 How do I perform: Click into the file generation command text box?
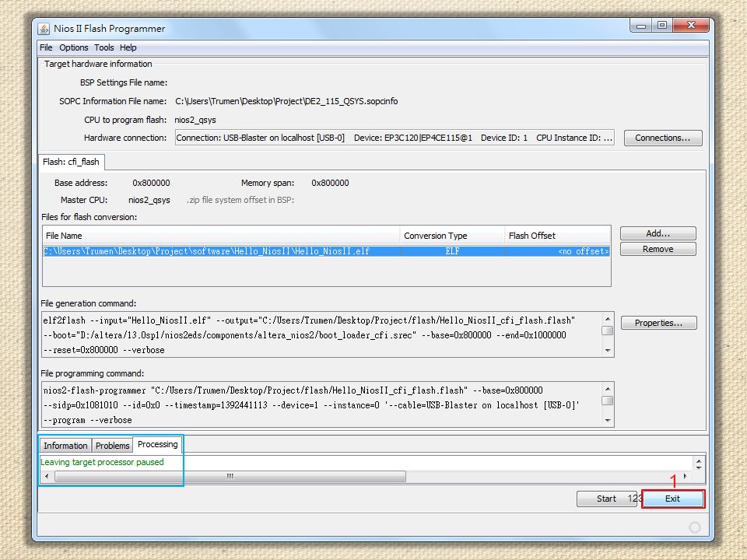click(x=321, y=334)
